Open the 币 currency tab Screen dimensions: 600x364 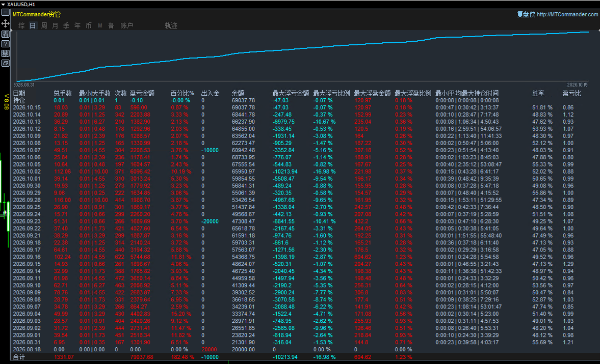[88, 25]
